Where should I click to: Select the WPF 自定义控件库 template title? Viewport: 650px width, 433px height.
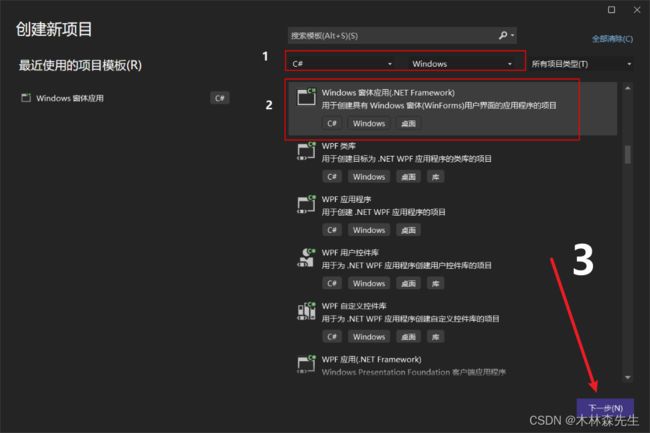(x=354, y=306)
